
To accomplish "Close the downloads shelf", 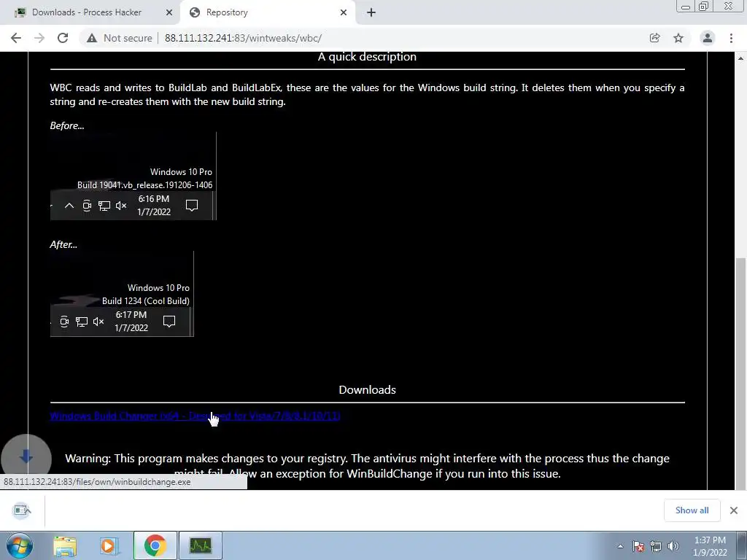I will point(734,510).
